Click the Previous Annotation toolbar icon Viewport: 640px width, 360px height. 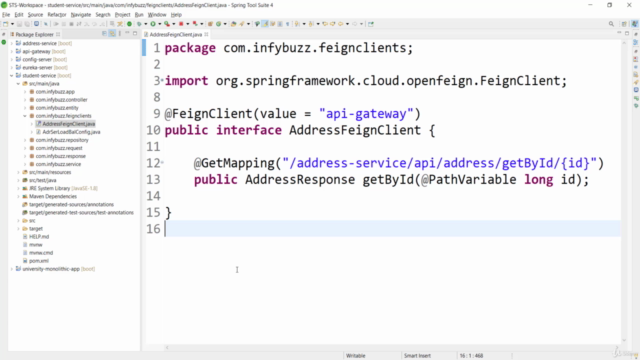(311, 24)
